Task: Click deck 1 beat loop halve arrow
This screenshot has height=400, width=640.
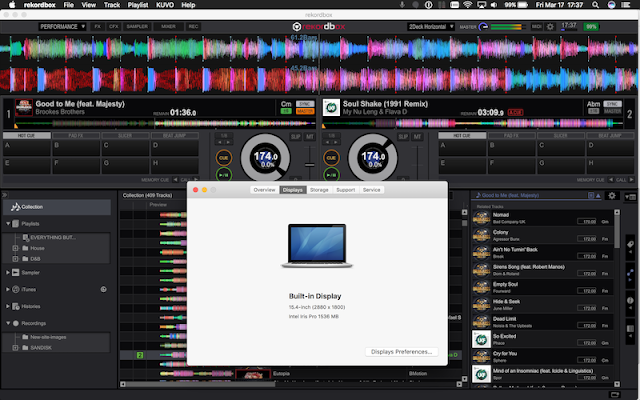Action: pos(220,142)
